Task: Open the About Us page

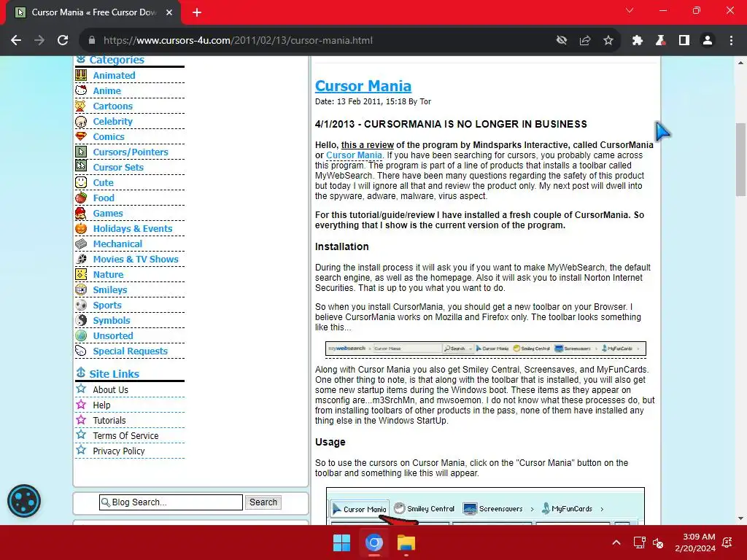Action: pos(111,389)
